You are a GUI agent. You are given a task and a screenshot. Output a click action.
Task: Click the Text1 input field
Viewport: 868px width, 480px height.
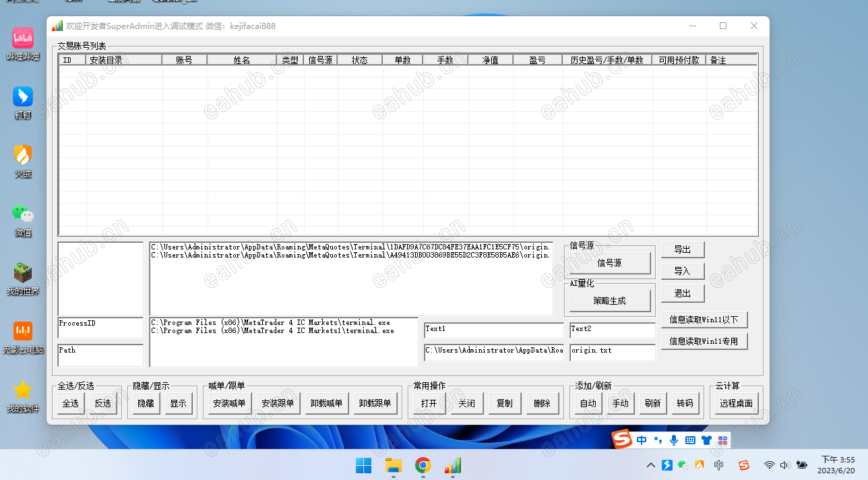click(x=494, y=330)
